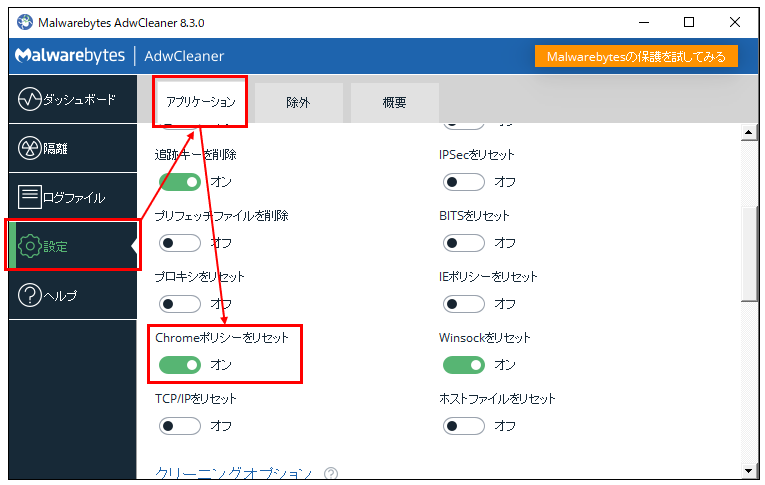Enable プリフェッチファイルを削除 toggle
765x485 pixels.
coord(180,243)
